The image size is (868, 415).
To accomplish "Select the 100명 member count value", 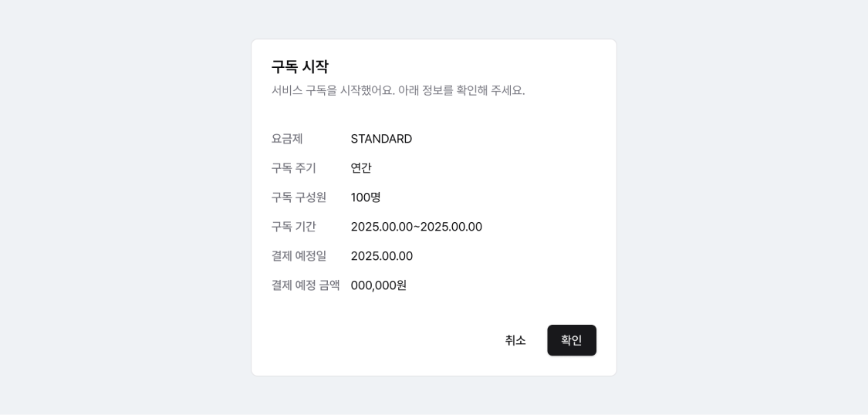I will click(x=366, y=197).
